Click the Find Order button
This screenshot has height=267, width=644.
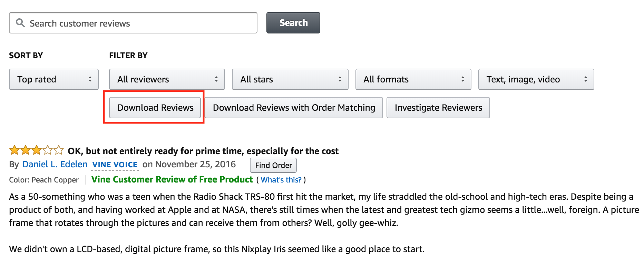pyautogui.click(x=273, y=165)
